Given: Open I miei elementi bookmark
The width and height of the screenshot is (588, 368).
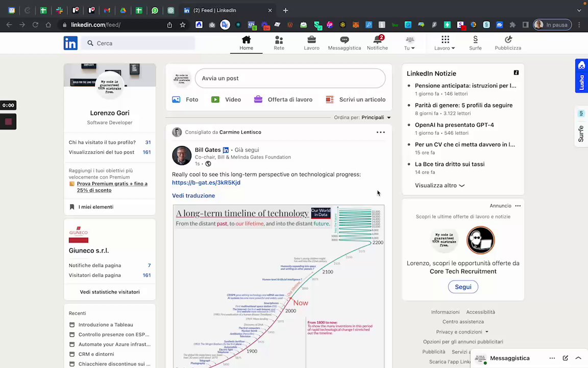Looking at the screenshot, I should point(95,207).
